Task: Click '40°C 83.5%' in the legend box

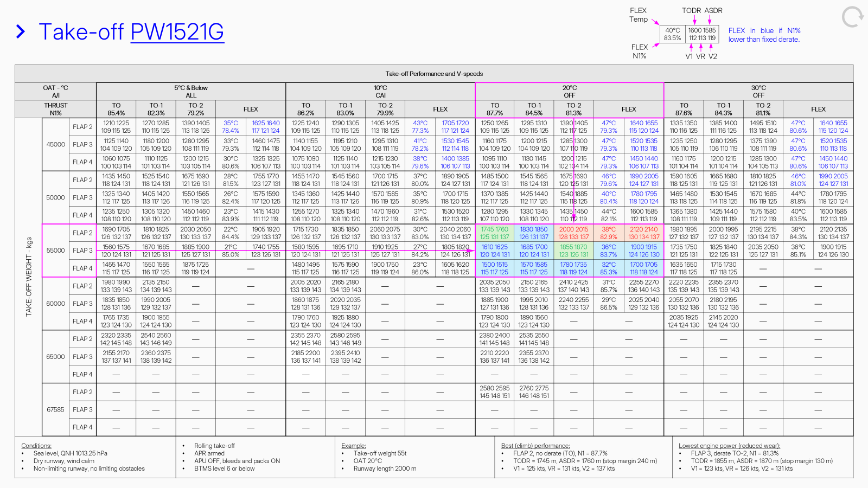Action: 673,34
